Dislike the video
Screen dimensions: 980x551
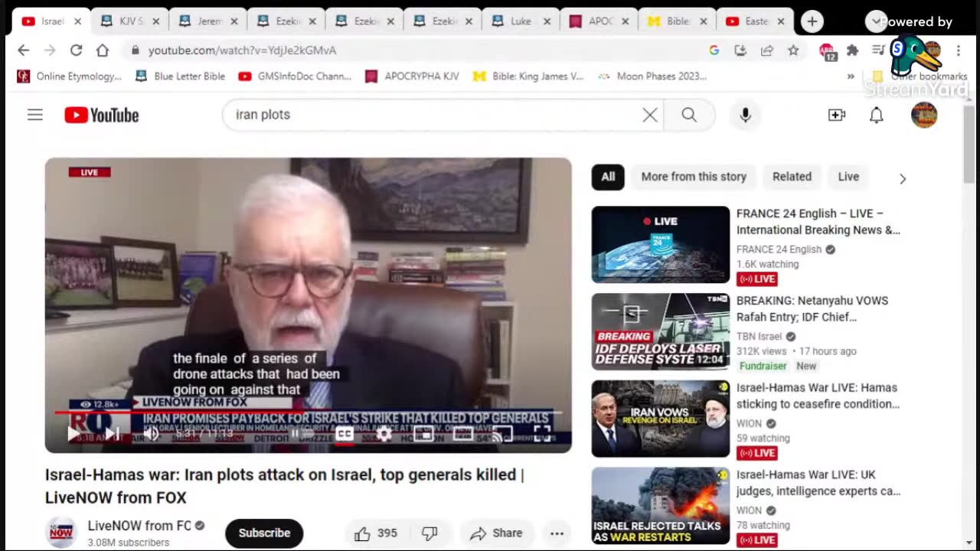(430, 533)
